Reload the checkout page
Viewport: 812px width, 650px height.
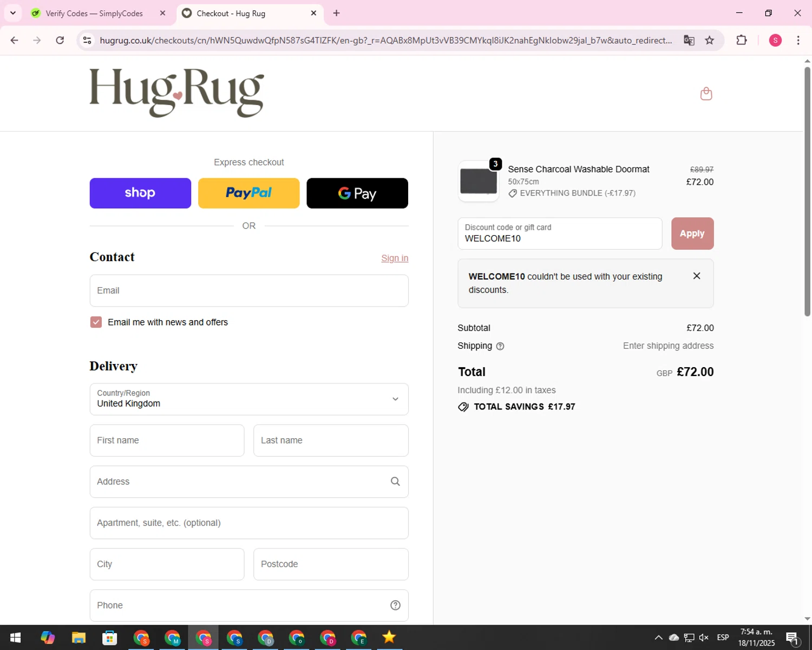point(60,40)
